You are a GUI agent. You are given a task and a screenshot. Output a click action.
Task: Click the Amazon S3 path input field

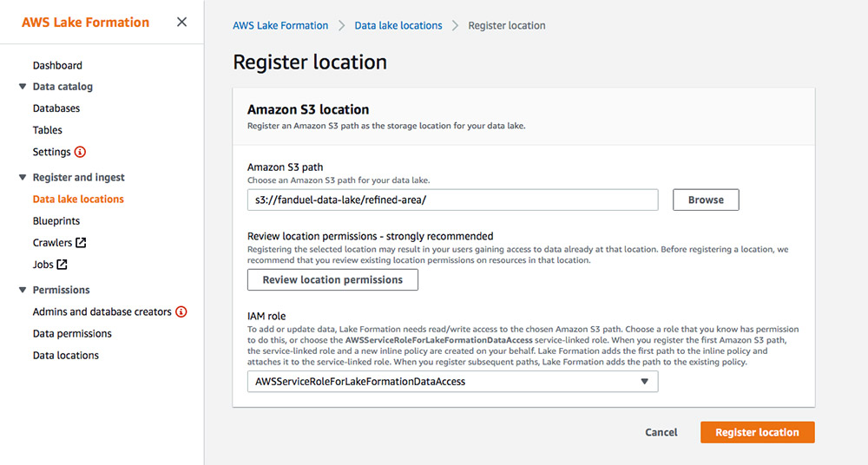(453, 200)
